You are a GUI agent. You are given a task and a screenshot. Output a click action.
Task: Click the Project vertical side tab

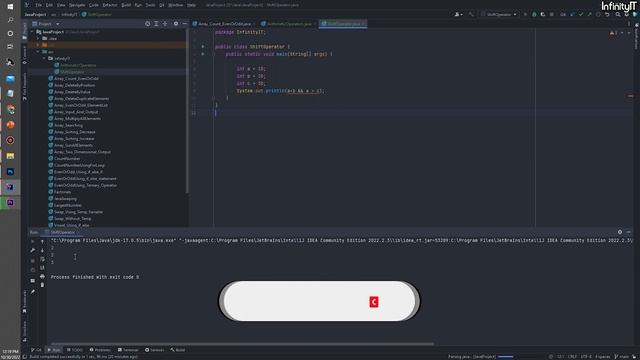pos(24,31)
